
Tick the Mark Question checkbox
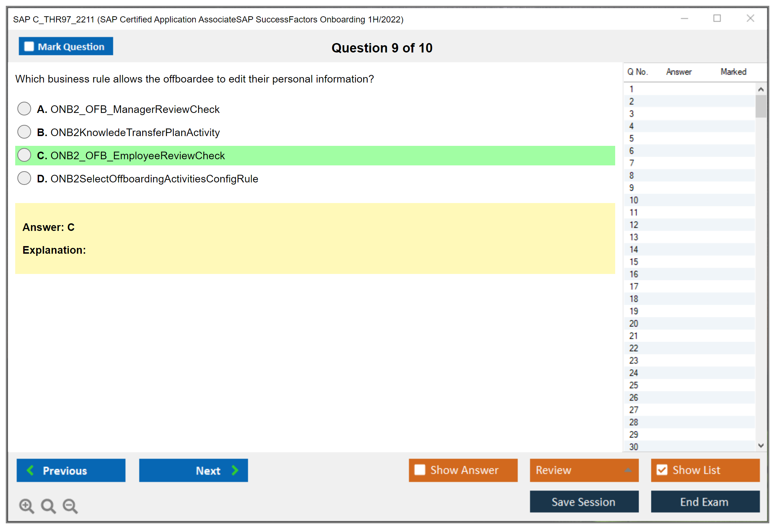[29, 46]
